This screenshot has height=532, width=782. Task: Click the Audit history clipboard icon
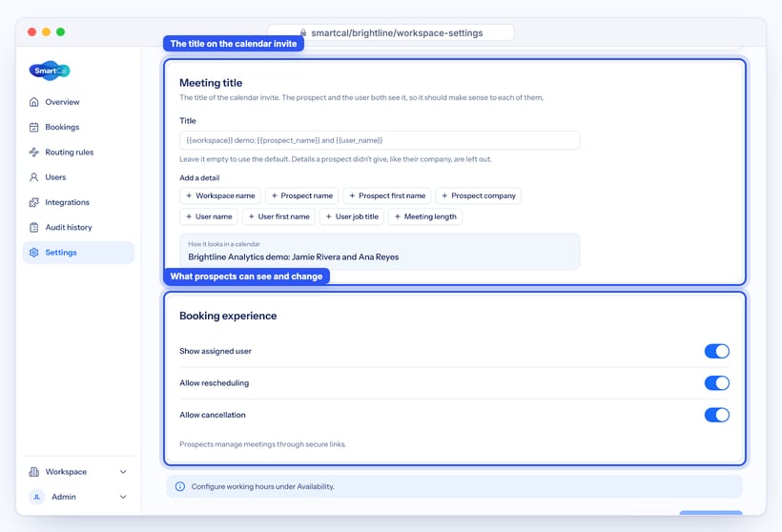[34, 227]
